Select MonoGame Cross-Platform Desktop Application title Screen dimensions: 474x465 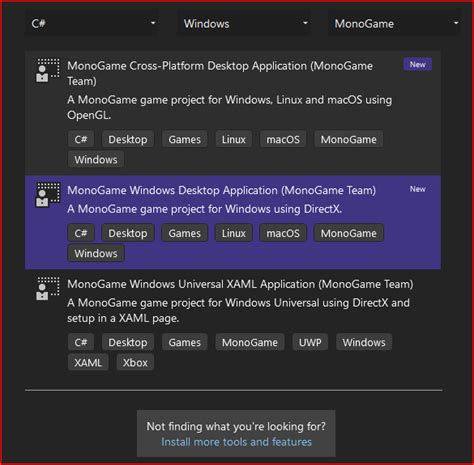pos(220,73)
